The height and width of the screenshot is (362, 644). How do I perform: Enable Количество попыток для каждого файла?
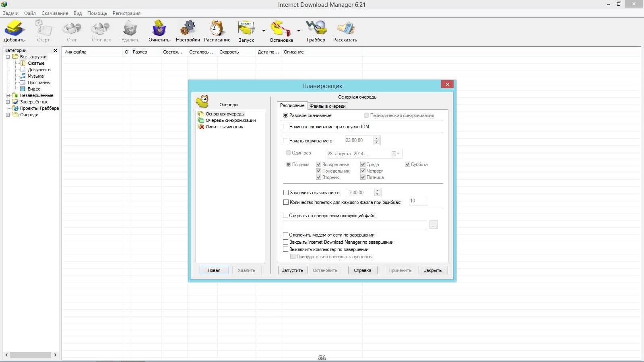(x=286, y=202)
